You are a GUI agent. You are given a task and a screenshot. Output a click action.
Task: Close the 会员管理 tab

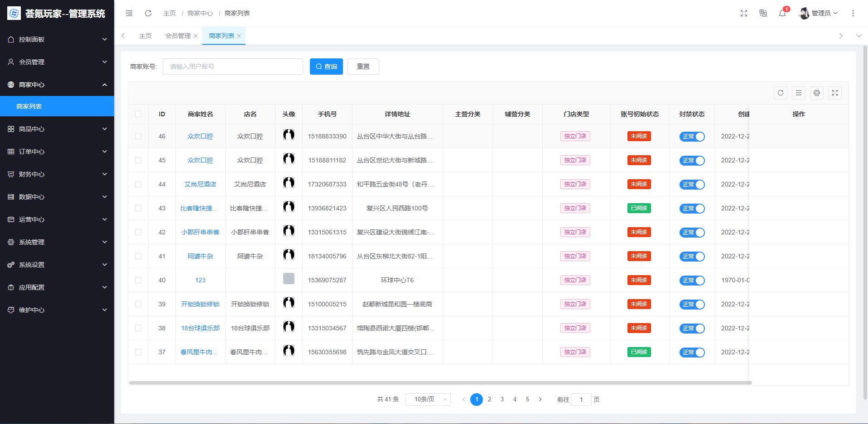[196, 36]
